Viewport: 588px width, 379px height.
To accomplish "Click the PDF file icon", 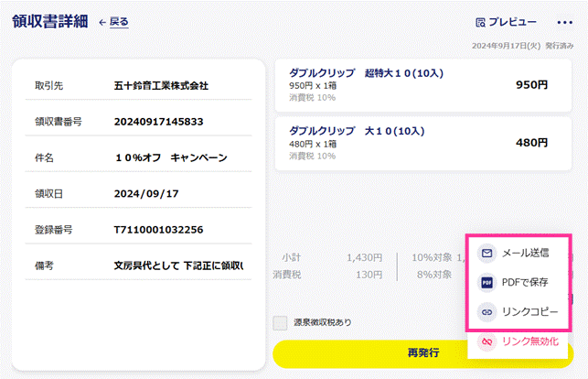I will (486, 282).
